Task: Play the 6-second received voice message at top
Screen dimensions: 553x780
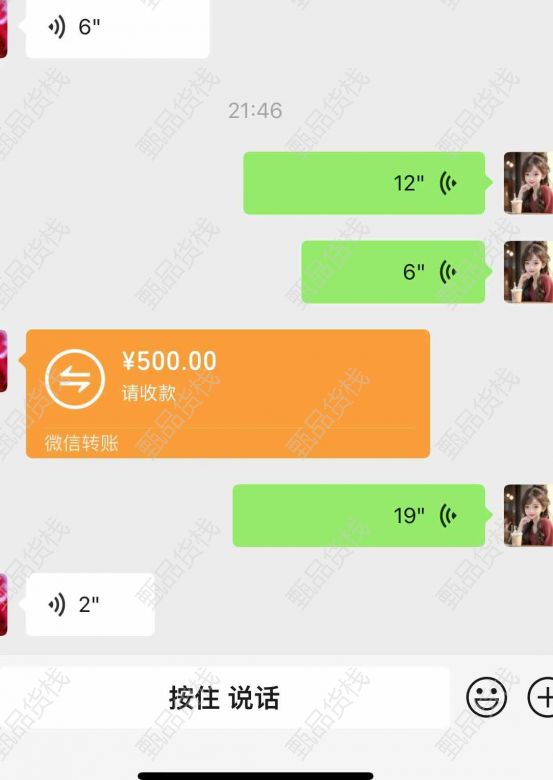Action: 117,27
